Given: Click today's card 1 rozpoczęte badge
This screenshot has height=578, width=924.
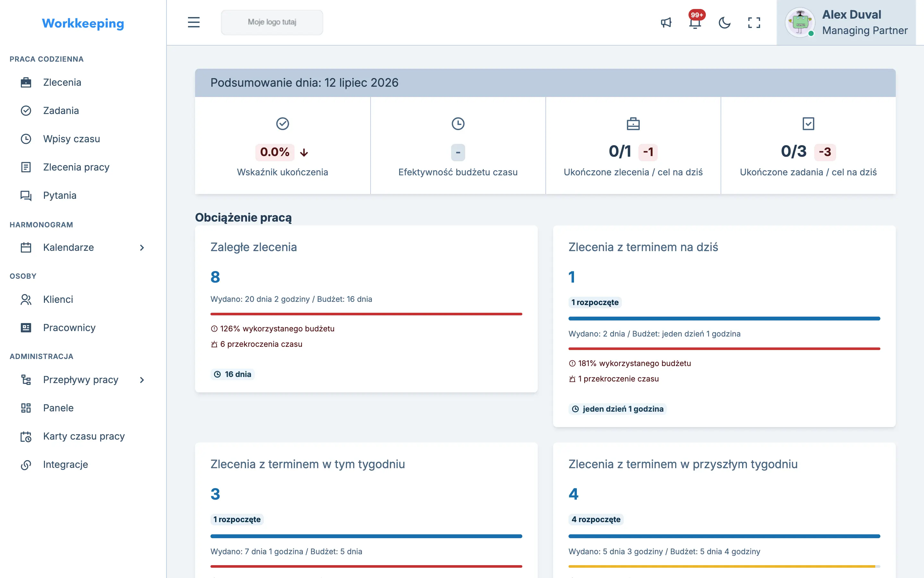Looking at the screenshot, I should click(595, 302).
